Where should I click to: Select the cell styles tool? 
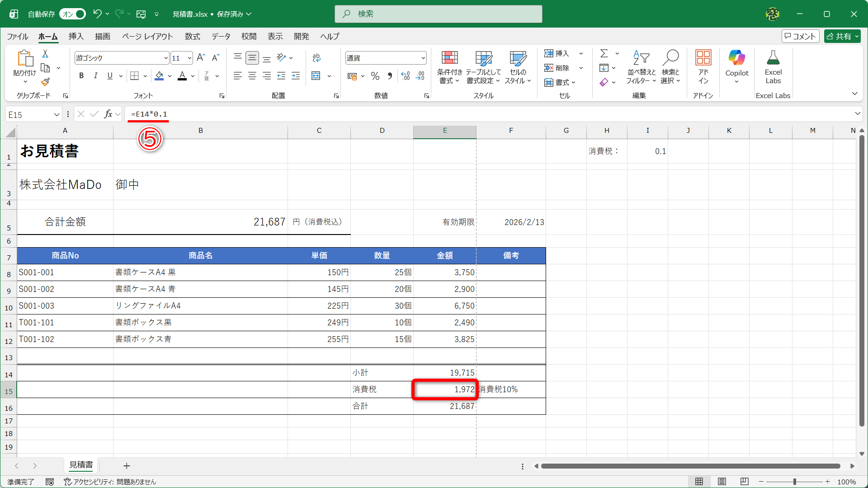(518, 67)
